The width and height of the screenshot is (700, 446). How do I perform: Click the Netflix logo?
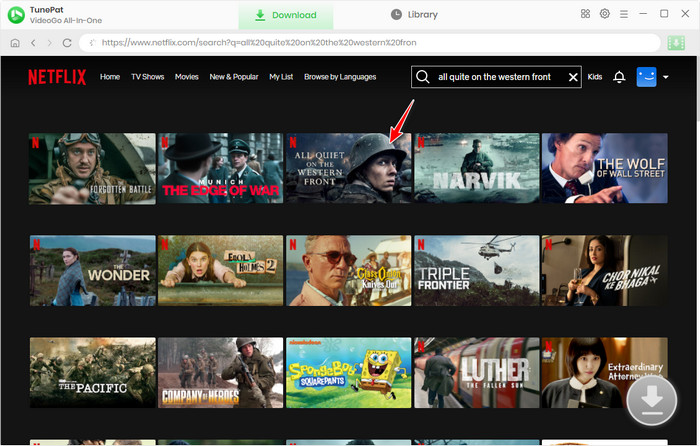(57, 77)
